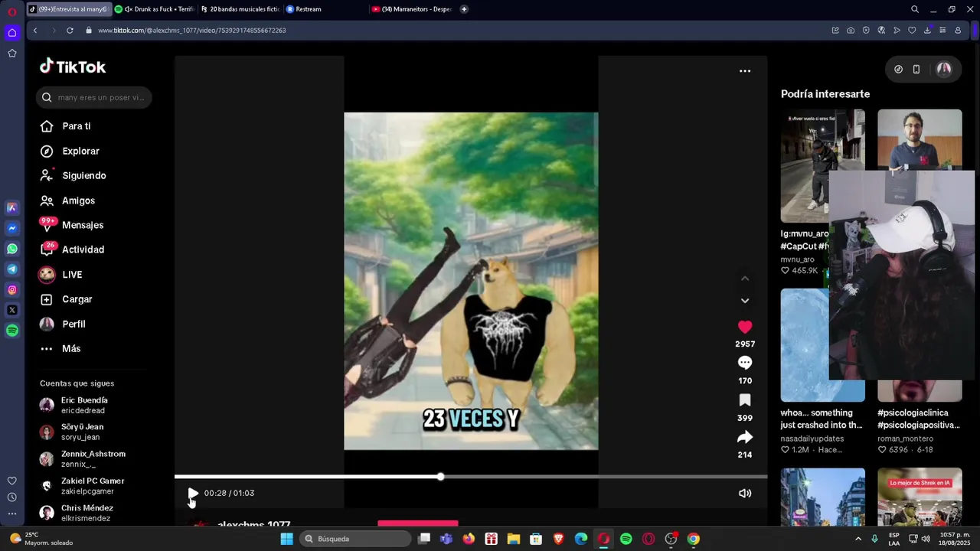Open the comments bubble showing 170
980x551 pixels.
click(x=745, y=363)
